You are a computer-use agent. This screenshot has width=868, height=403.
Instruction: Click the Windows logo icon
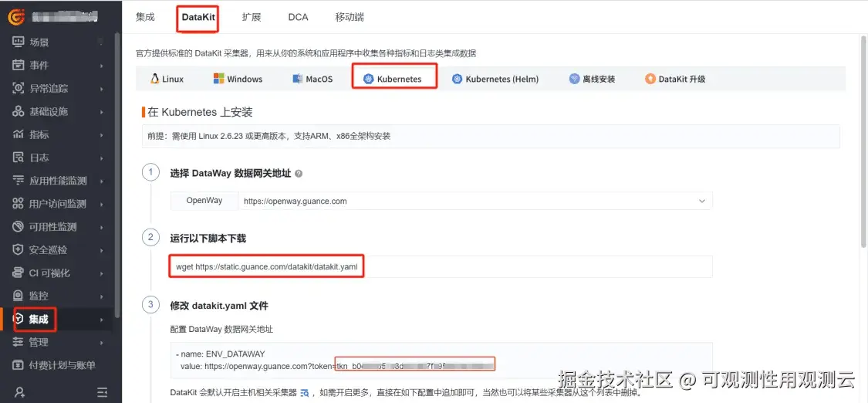(218, 79)
